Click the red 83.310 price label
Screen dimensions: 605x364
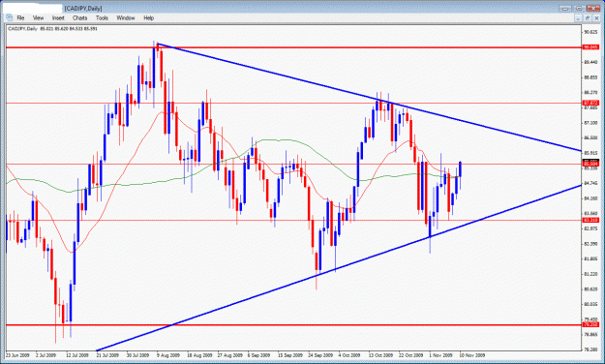click(x=590, y=220)
